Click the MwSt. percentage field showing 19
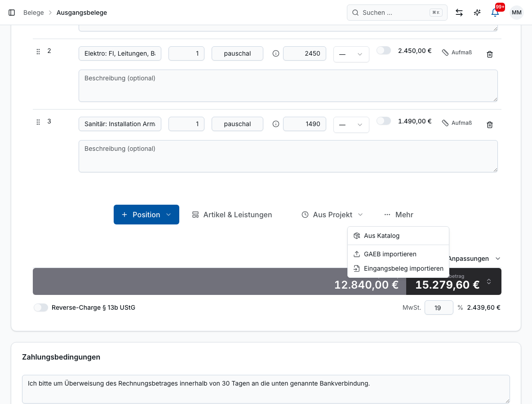The height and width of the screenshot is (404, 532). point(439,307)
